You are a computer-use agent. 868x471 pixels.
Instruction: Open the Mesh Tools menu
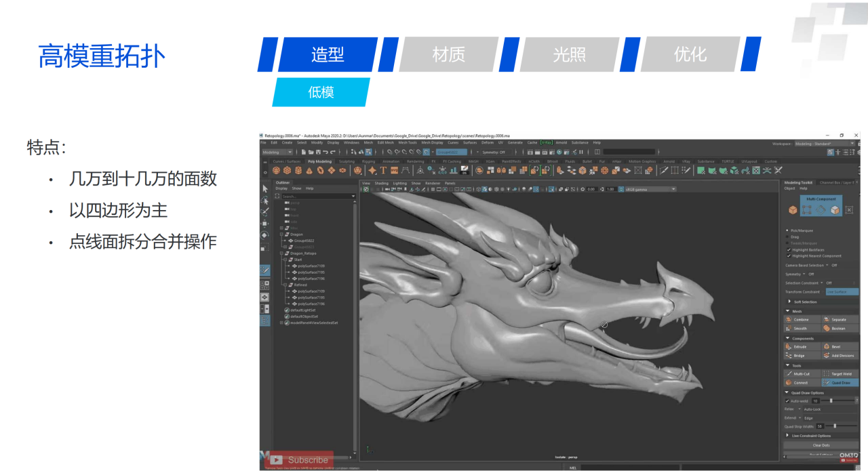coord(407,143)
